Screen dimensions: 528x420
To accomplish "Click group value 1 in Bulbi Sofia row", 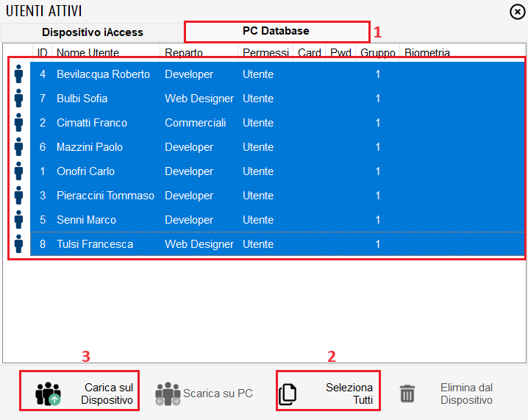I will click(x=378, y=99).
